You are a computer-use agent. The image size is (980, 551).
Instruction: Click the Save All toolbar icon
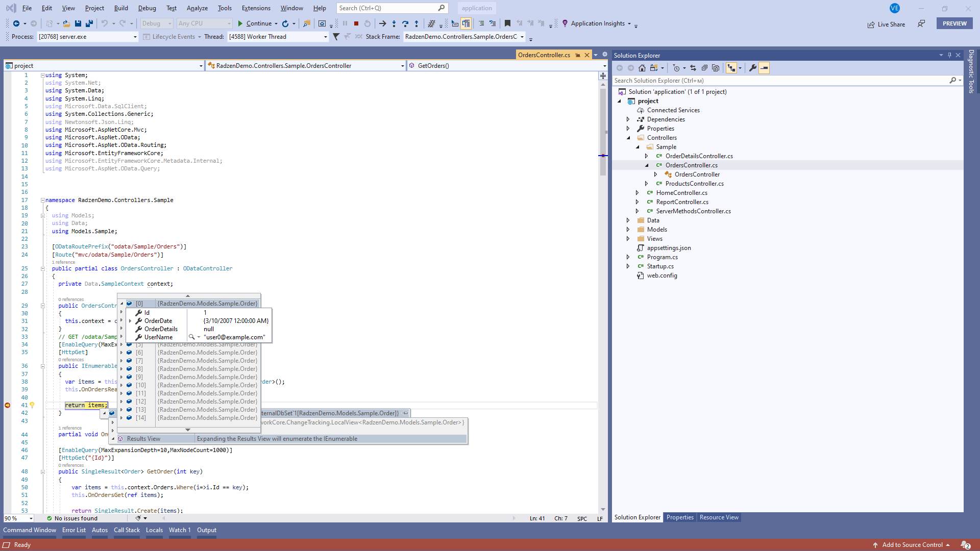89,23
